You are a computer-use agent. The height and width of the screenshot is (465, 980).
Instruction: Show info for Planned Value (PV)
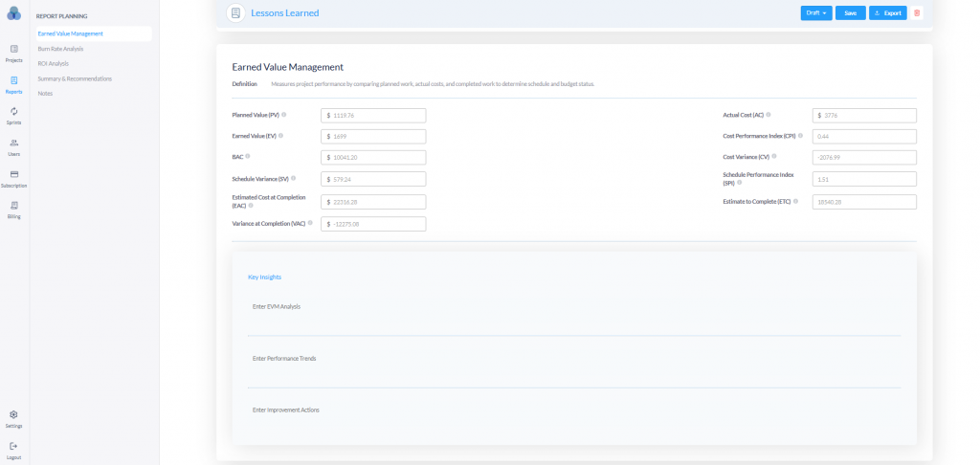(283, 115)
